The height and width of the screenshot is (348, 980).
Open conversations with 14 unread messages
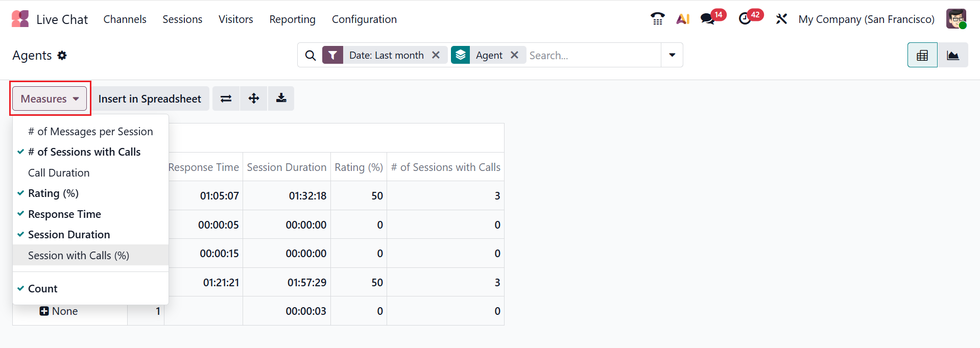tap(707, 19)
